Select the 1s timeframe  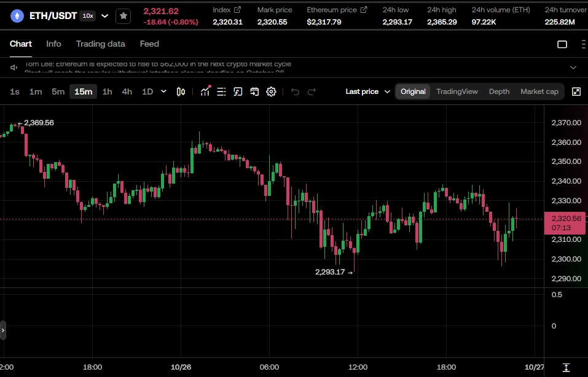point(15,92)
